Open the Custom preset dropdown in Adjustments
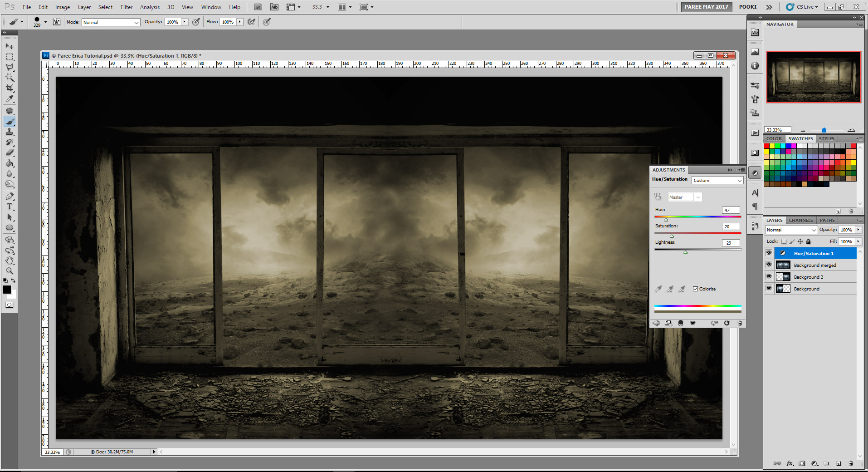The width and height of the screenshot is (868, 472). [x=717, y=180]
